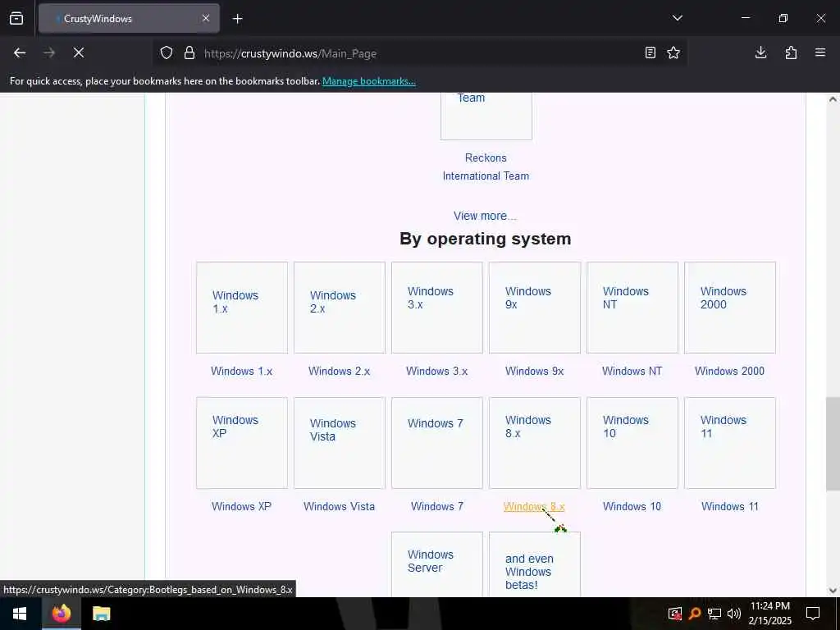Open tracking protection shield icon
The height and width of the screenshot is (630, 840).
tap(167, 53)
